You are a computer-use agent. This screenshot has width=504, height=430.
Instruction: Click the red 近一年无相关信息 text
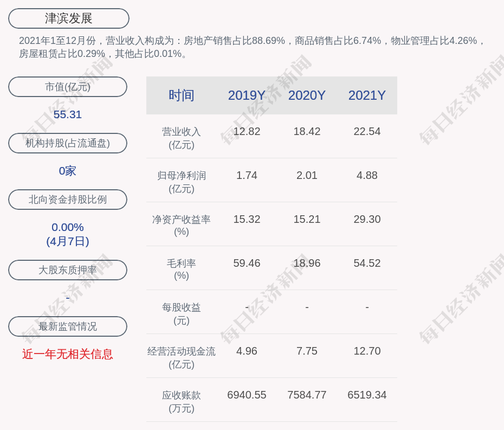[68, 354]
